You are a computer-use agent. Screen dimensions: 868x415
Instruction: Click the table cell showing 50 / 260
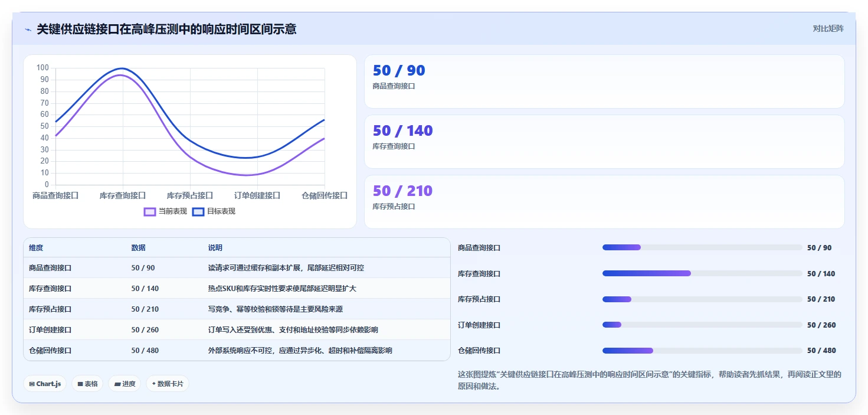(x=145, y=330)
